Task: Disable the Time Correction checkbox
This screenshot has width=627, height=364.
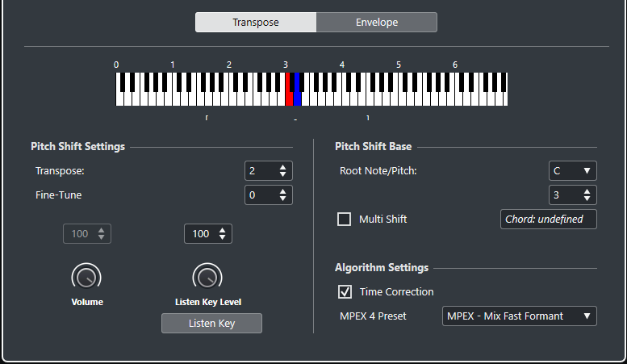Action: point(345,292)
